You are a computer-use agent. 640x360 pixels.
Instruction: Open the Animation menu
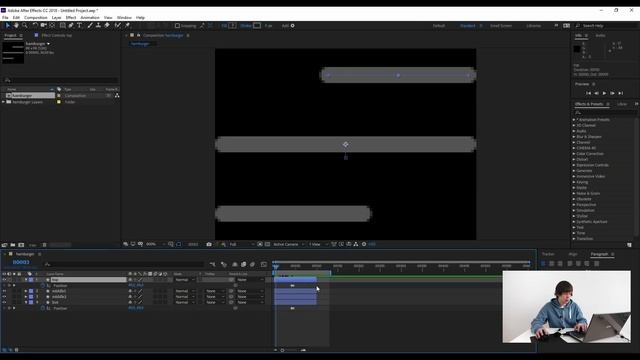pos(90,18)
